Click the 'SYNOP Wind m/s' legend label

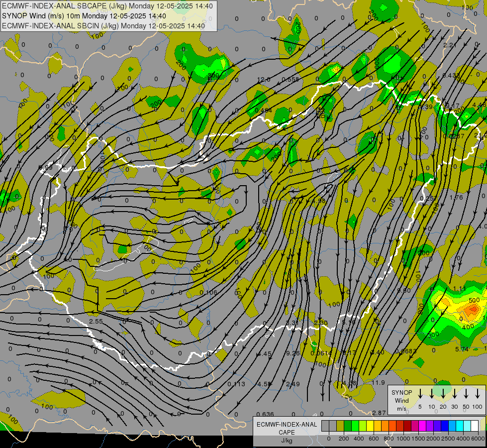point(401,400)
